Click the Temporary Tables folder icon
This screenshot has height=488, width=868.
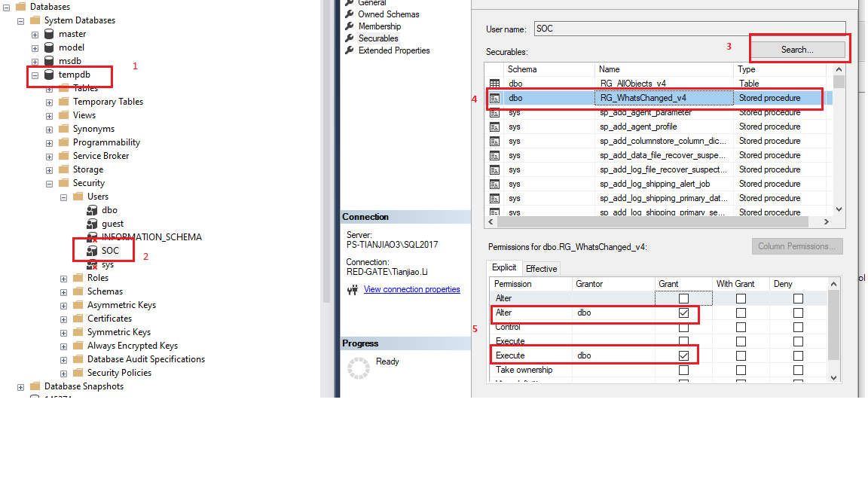click(x=63, y=101)
